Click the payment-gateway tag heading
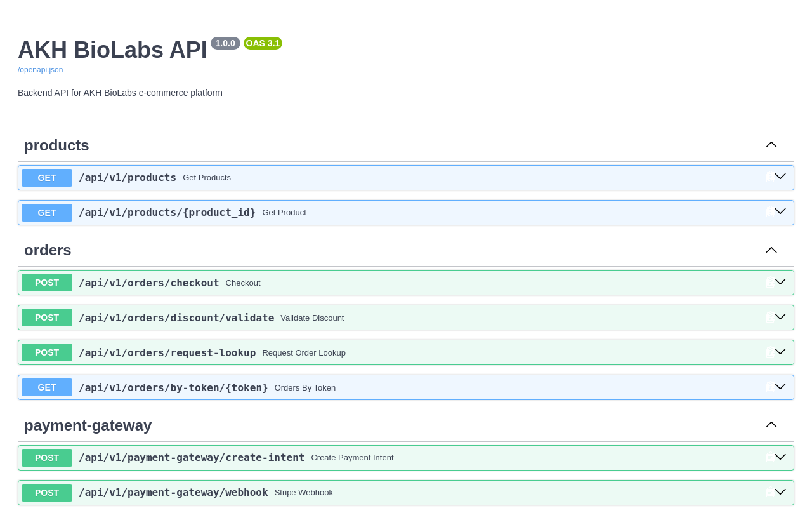This screenshot has height=508, width=812. (88, 425)
